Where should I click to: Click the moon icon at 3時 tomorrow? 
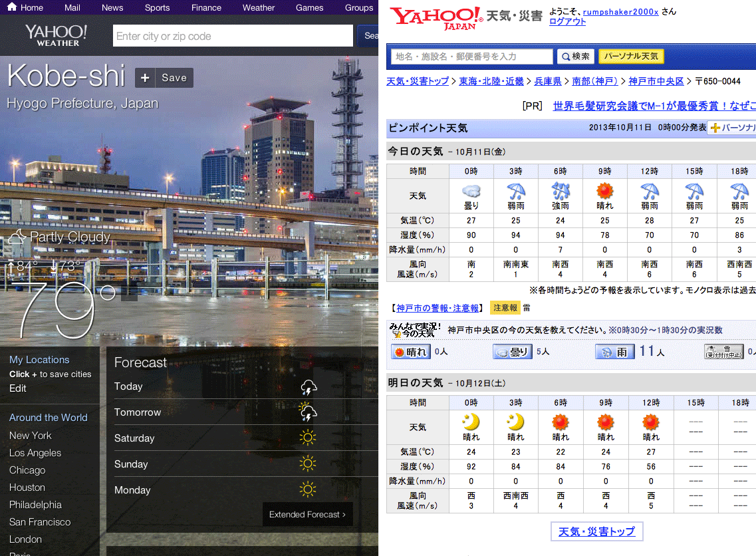click(515, 422)
